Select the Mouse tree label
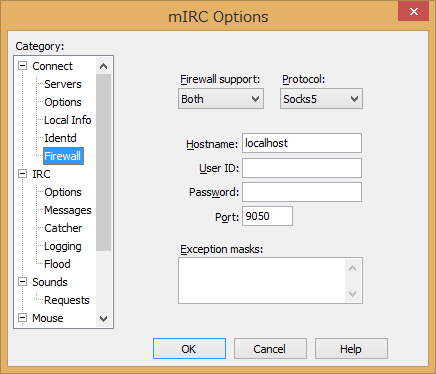The width and height of the screenshot is (436, 374). pos(48,318)
